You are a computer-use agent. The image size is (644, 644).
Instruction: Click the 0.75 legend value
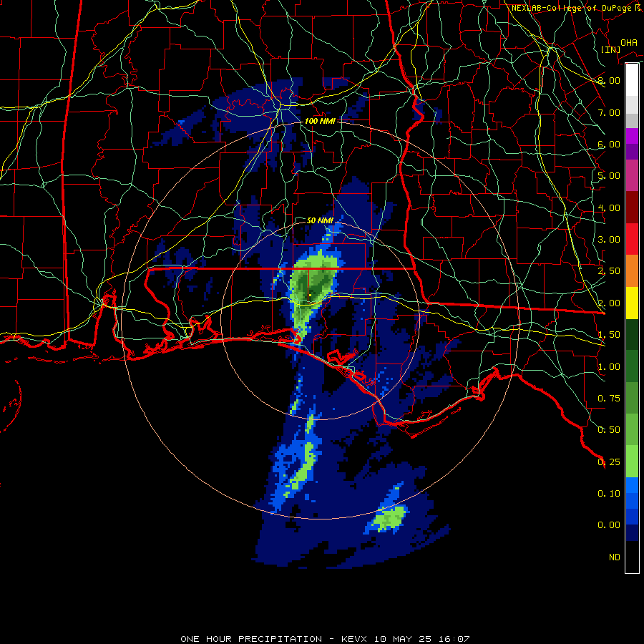click(x=609, y=399)
